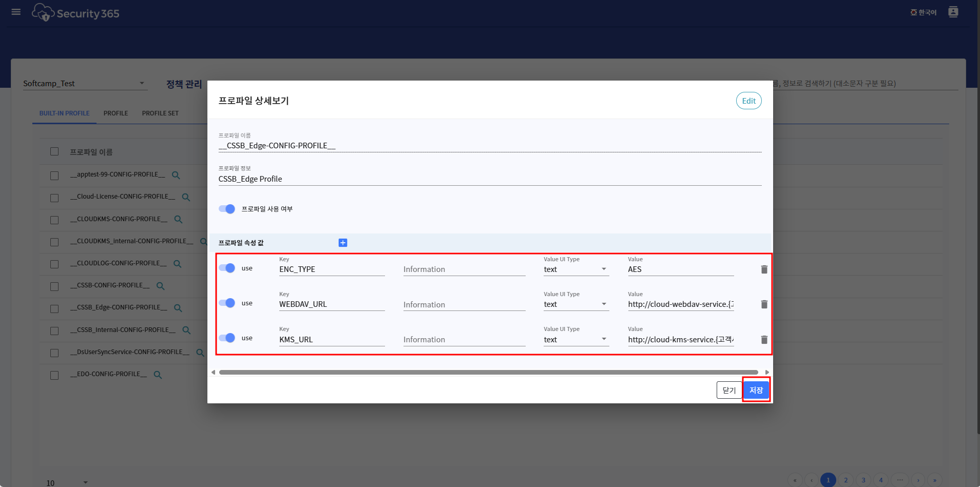Image resolution: width=980 pixels, height=487 pixels.
Task: Open magnifier for __CLOUDLOG-CONFIG-PROFILE__
Action: pos(178,264)
